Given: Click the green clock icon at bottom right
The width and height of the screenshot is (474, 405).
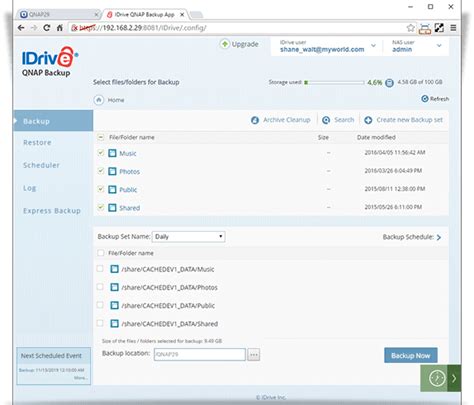Looking at the screenshot, I should pyautogui.click(x=437, y=378).
